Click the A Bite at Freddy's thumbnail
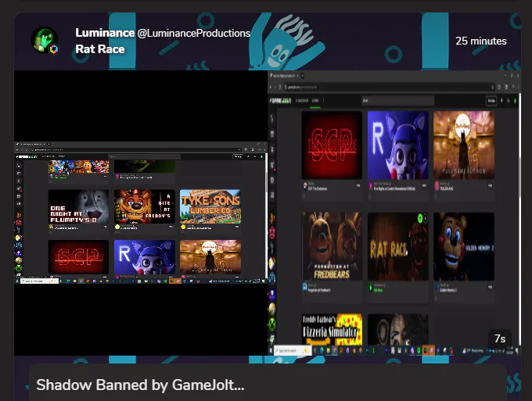Viewport: 532px width, 401px height. [145, 206]
